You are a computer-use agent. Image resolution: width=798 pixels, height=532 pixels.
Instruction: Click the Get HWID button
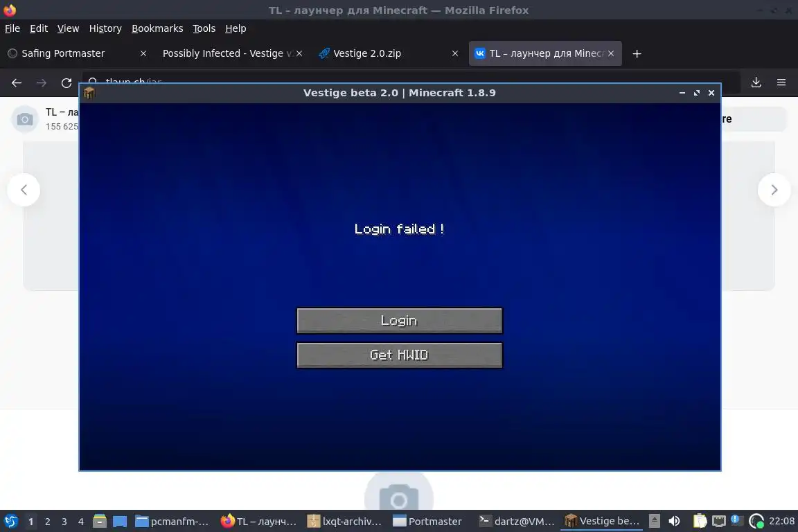(400, 355)
